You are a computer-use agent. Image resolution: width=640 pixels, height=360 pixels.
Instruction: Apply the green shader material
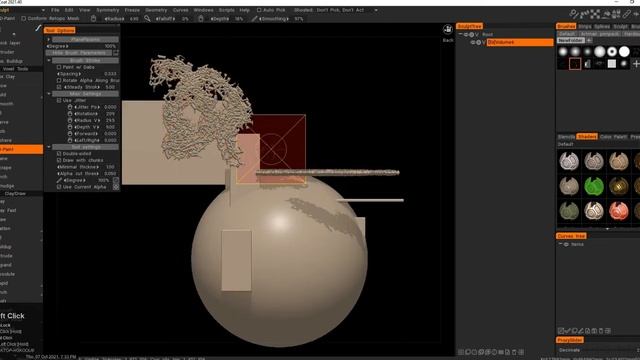tap(594, 186)
